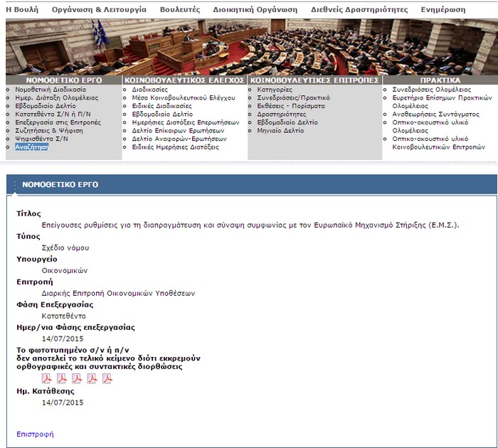This screenshot has height=448, width=498.
Task: Click the parliament chamber banner image
Action: pyautogui.click(x=249, y=46)
